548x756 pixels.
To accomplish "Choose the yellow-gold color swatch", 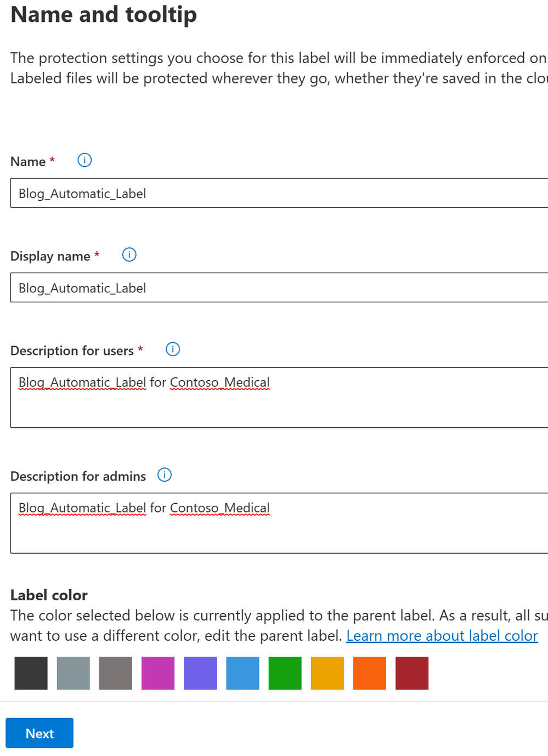I will click(x=327, y=673).
